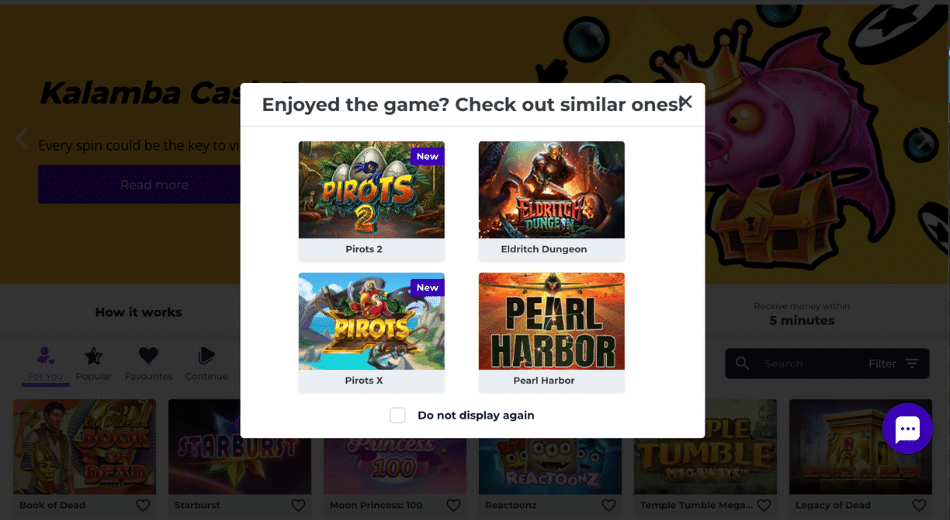Check the Do not display again box
The image size is (950, 520).
coord(397,415)
